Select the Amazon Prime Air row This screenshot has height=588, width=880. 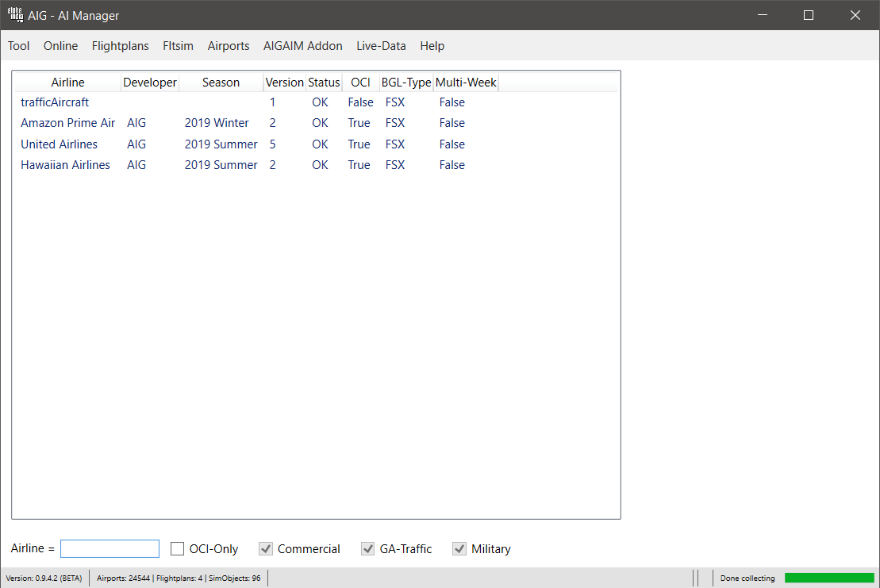pos(316,123)
